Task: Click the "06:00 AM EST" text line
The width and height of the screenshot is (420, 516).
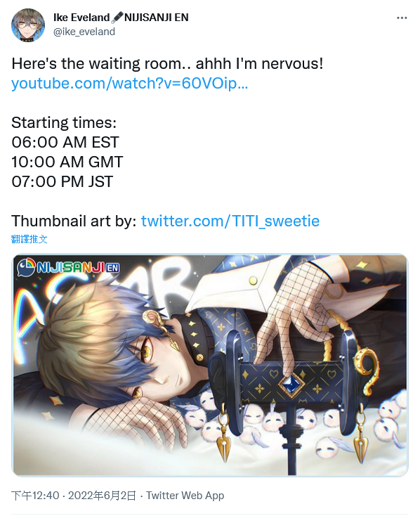Action: coord(65,142)
